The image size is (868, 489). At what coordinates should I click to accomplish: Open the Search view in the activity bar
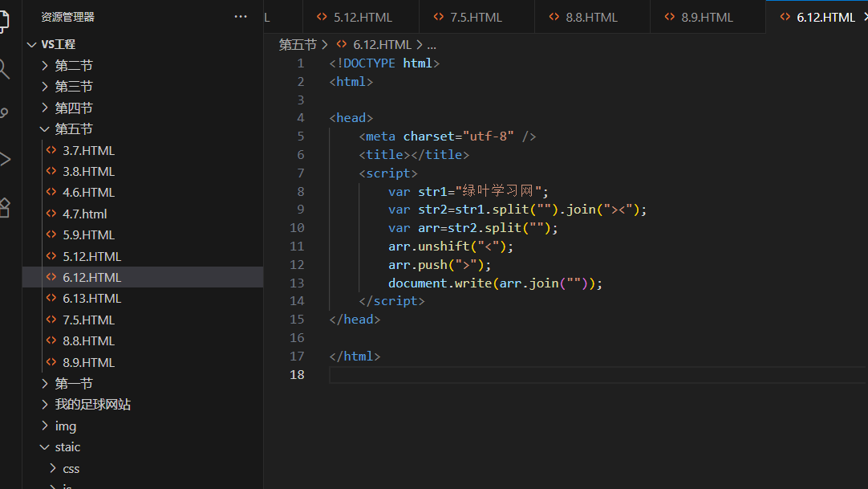click(3, 69)
